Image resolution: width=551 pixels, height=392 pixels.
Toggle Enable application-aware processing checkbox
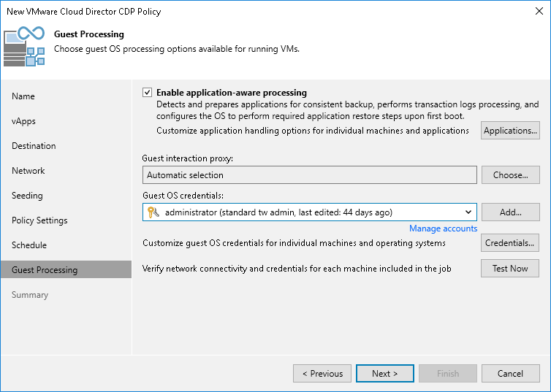click(147, 93)
